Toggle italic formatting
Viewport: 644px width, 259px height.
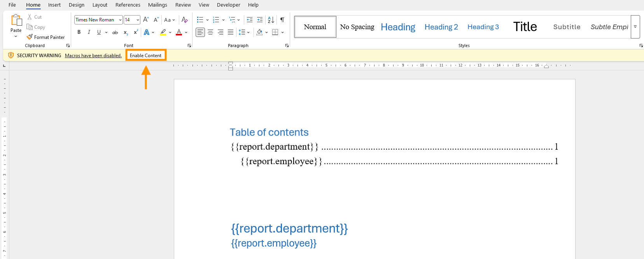pos(89,32)
